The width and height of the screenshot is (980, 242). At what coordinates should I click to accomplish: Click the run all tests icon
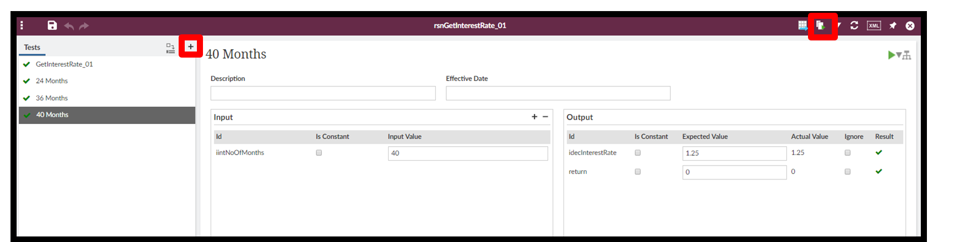pos(821,25)
